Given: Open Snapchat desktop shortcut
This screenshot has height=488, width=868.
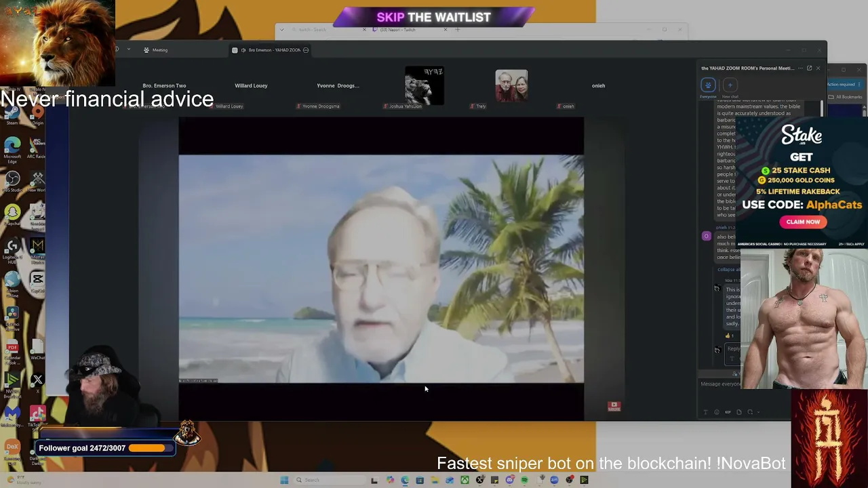Looking at the screenshot, I should coord(12,216).
